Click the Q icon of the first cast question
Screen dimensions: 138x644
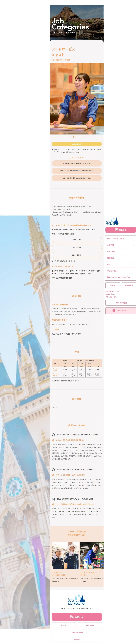coord(53,435)
